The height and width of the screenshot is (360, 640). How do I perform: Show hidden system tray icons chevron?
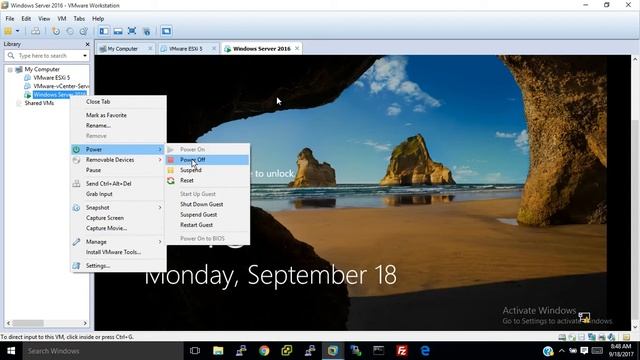[562, 351]
